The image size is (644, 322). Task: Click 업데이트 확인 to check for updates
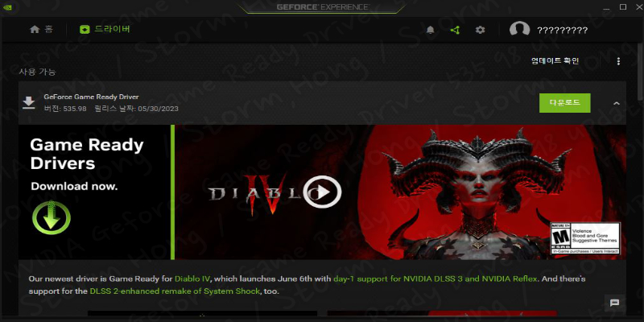point(555,61)
